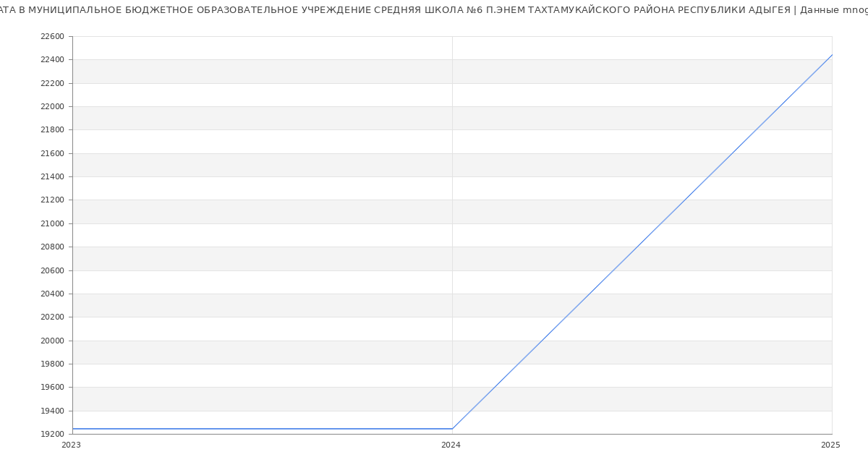Image resolution: width=868 pixels, height=470 pixels.
Task: Click the line's end point at 2025
Action: coord(831,55)
